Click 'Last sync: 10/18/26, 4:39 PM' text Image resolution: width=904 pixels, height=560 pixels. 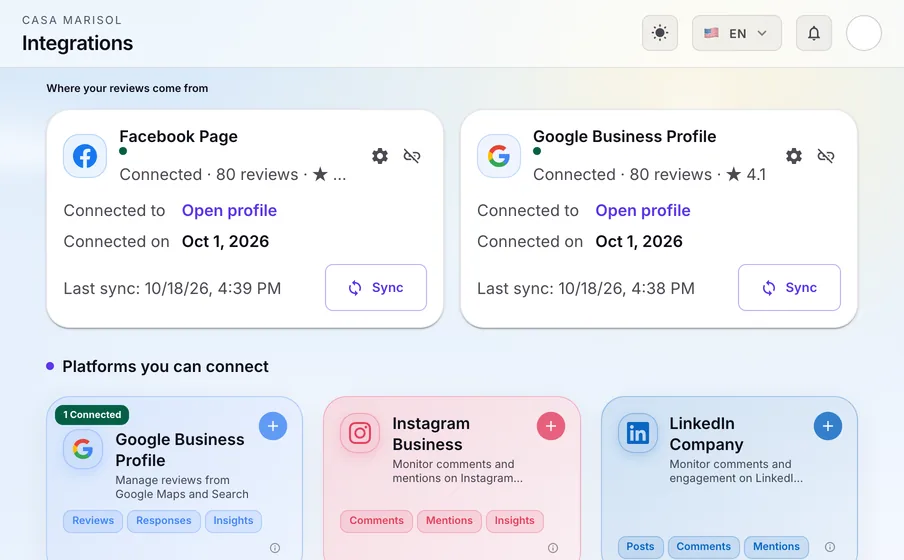pos(172,288)
